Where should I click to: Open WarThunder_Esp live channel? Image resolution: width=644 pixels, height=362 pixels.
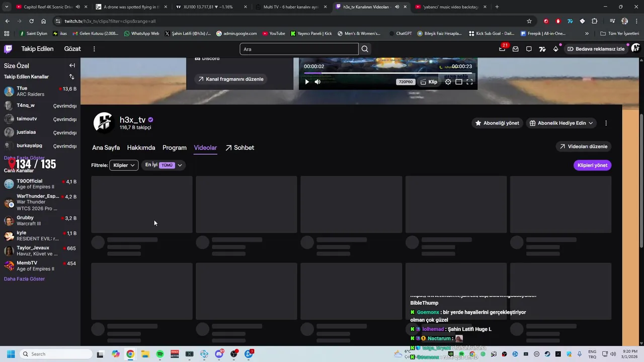pyautogui.click(x=40, y=202)
